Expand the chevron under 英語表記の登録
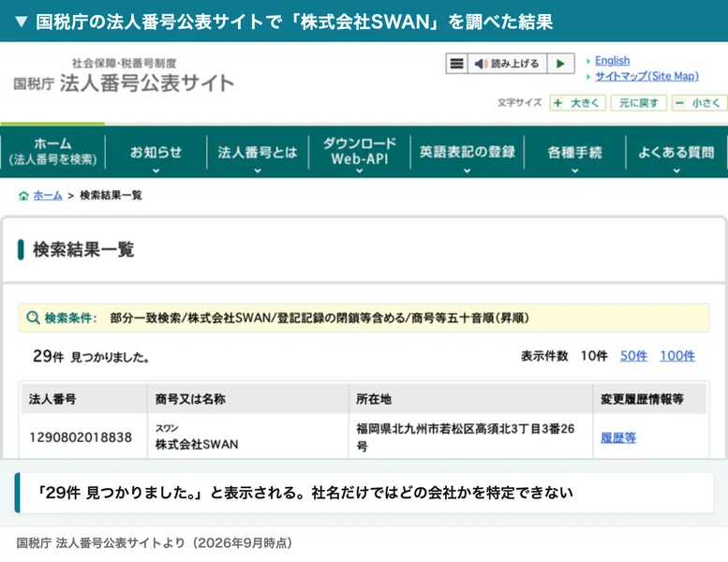The height and width of the screenshot is (562, 728). point(468,170)
